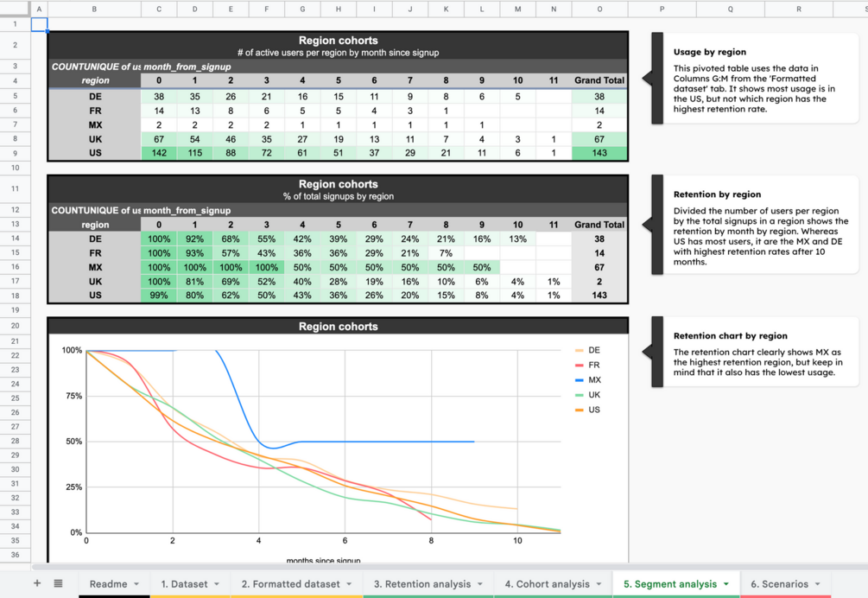This screenshot has width=868, height=598.
Task: Click the Region cohorts chart title
Action: tap(339, 327)
